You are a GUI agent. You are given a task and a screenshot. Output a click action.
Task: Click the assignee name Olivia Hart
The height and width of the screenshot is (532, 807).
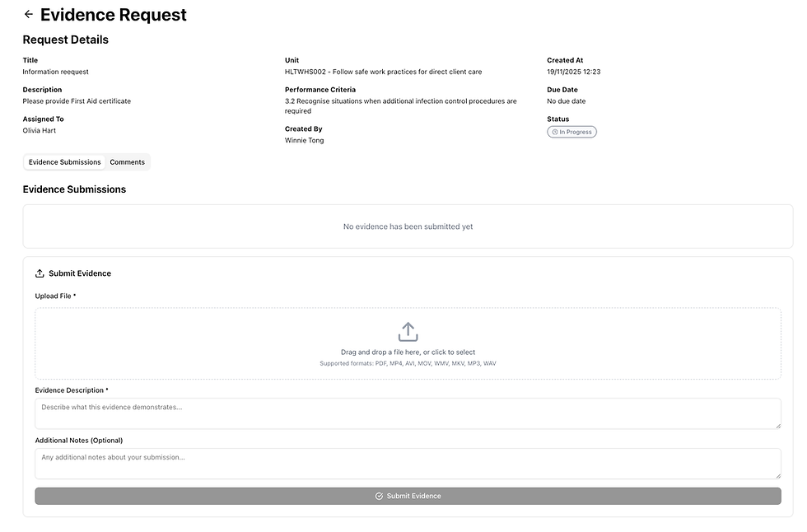coord(40,130)
